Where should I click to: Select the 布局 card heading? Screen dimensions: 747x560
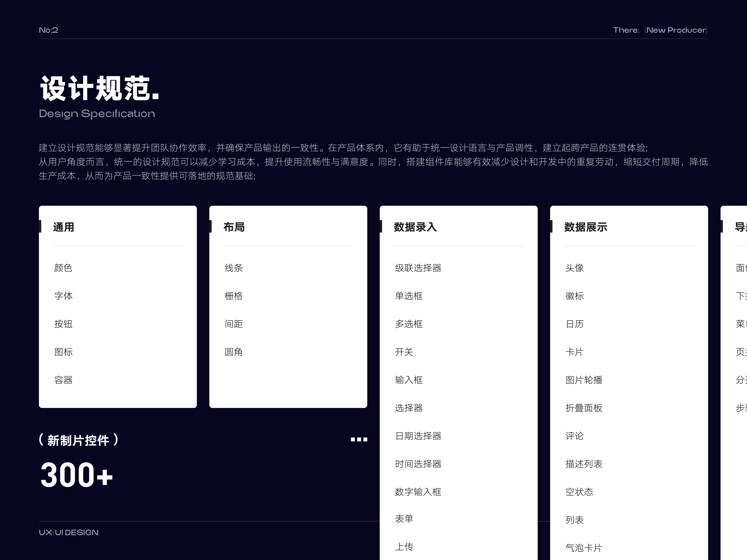(x=234, y=227)
